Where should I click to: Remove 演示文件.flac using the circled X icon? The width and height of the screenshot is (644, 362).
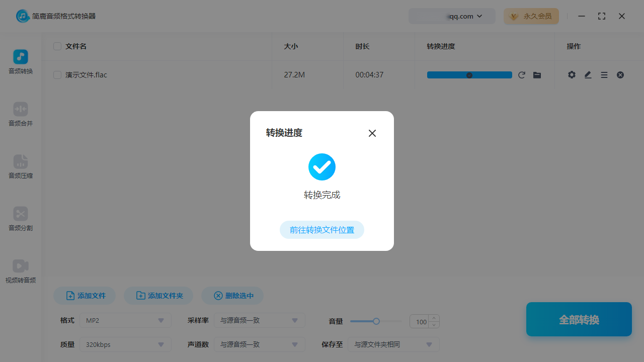point(620,74)
